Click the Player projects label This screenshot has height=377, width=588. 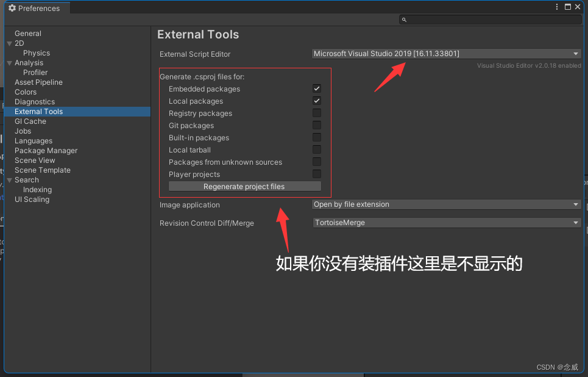[x=194, y=174]
